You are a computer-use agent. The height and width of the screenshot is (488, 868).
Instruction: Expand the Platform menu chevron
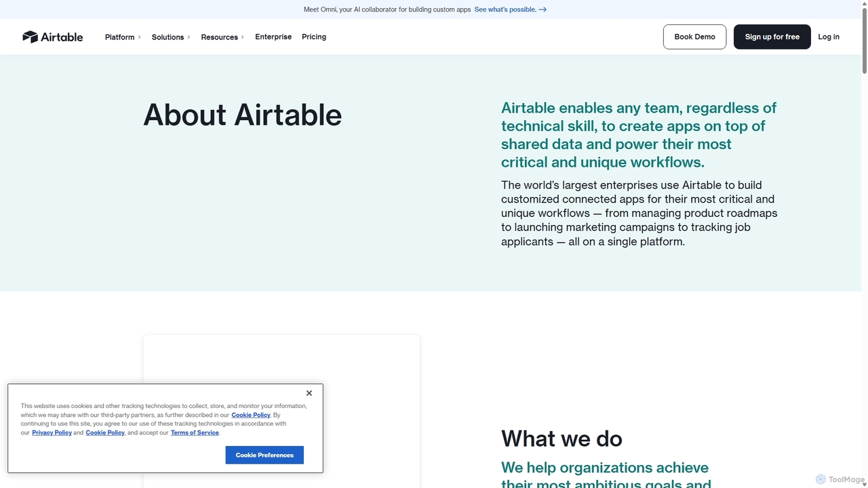point(139,37)
